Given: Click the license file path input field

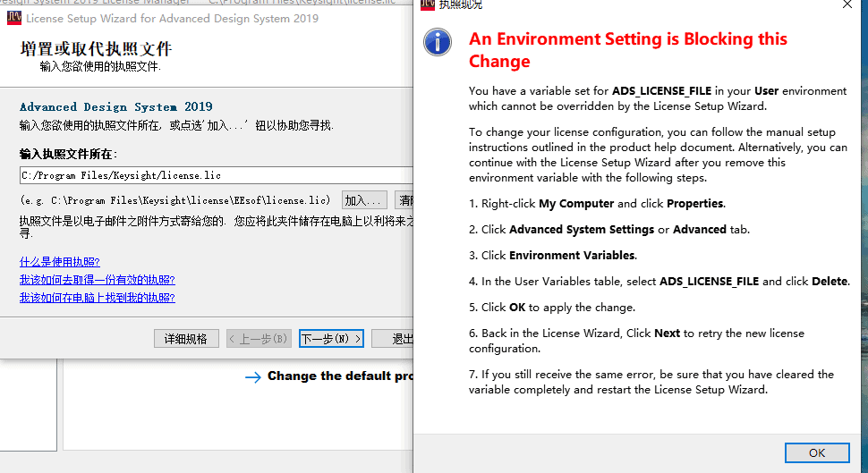Looking at the screenshot, I should [217, 175].
